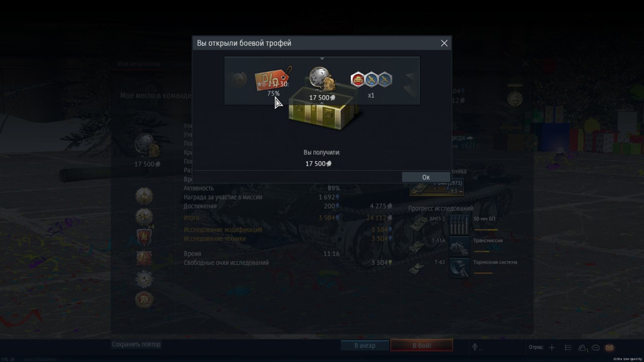Screen dimensions: 644x362
Task: Close the battle trophy window
Action: pos(444,43)
